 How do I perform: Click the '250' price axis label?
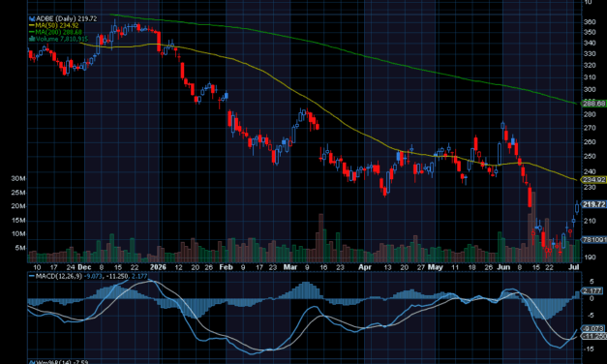(x=590, y=156)
